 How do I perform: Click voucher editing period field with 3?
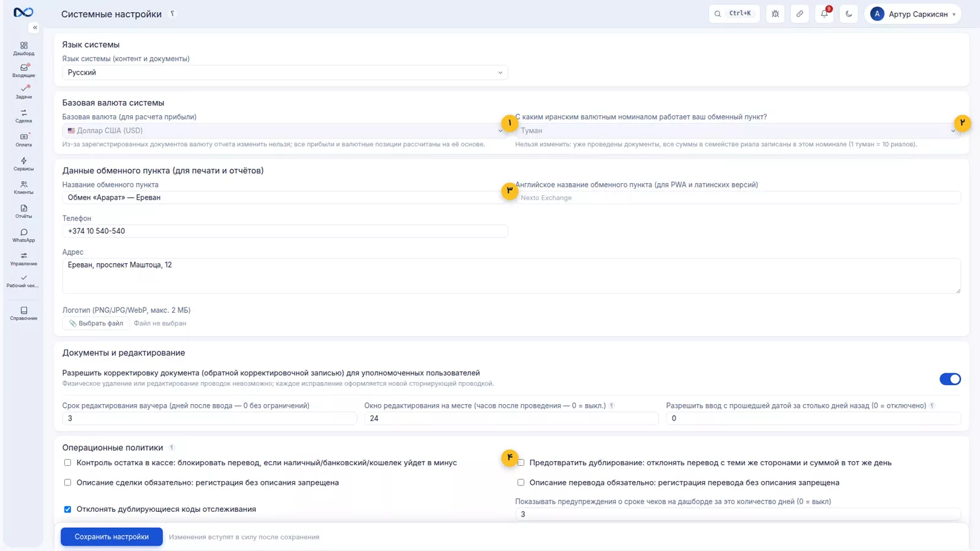point(209,418)
